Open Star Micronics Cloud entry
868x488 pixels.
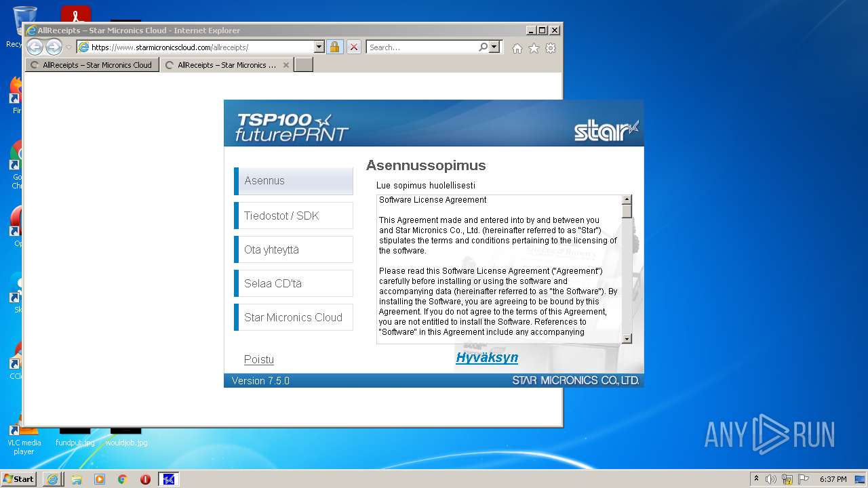pyautogui.click(x=294, y=317)
